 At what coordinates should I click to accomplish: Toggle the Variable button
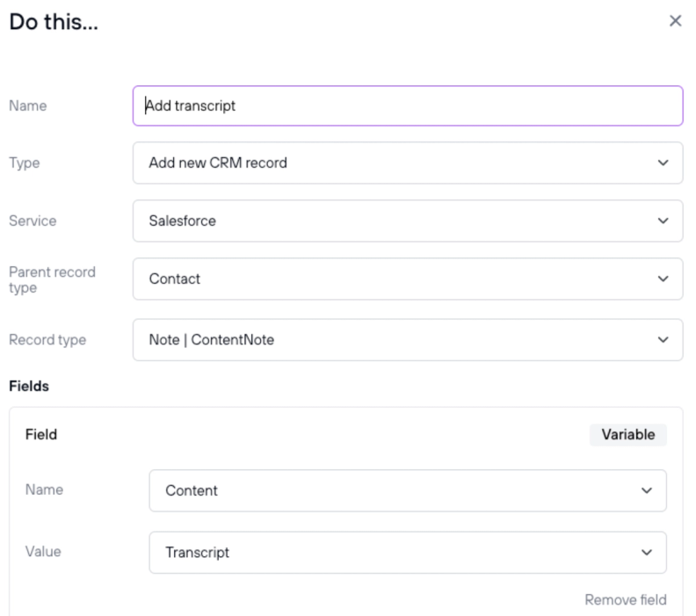tap(627, 434)
